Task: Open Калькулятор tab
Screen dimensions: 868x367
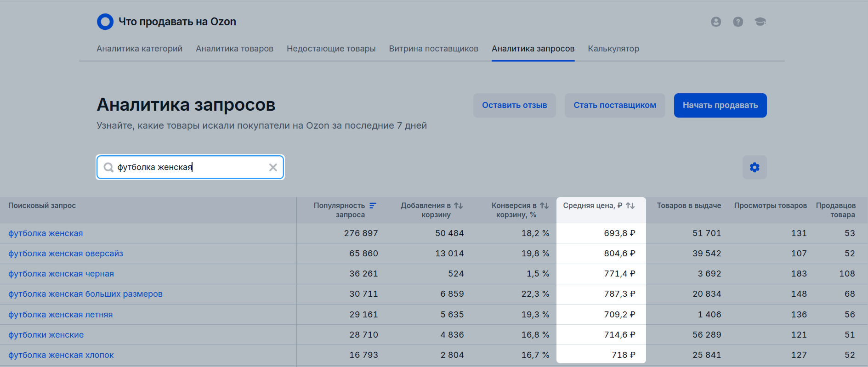Action: pos(613,49)
